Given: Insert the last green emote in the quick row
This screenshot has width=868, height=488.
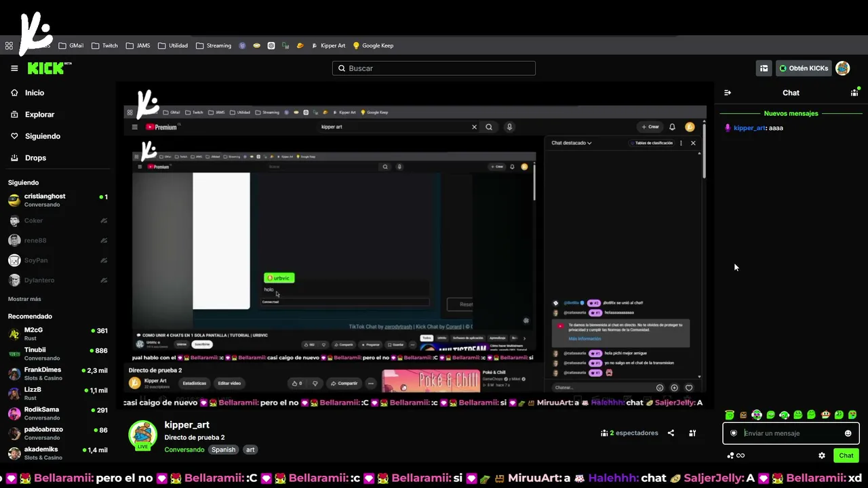Looking at the screenshot, I should [x=852, y=415].
